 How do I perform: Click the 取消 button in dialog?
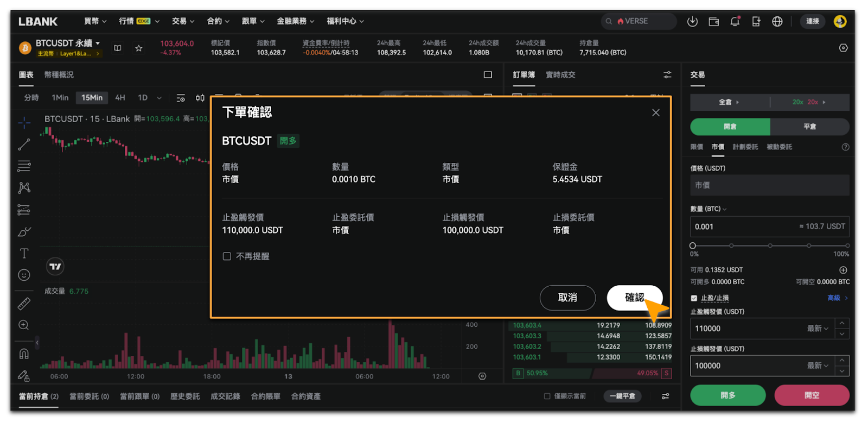[x=567, y=298]
